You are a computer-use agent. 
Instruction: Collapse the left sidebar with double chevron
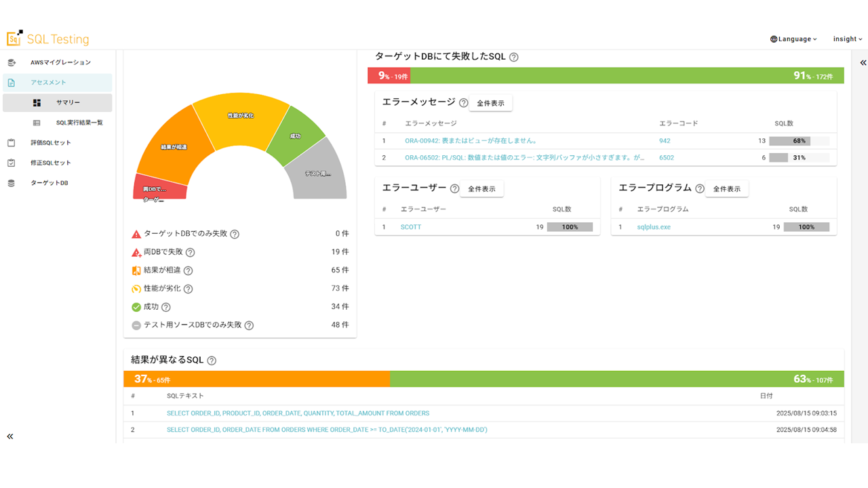pyautogui.click(x=10, y=436)
